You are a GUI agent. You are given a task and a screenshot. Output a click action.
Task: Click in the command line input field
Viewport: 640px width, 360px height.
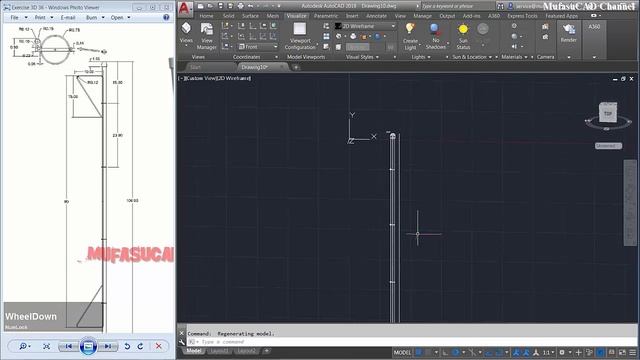[412, 342]
